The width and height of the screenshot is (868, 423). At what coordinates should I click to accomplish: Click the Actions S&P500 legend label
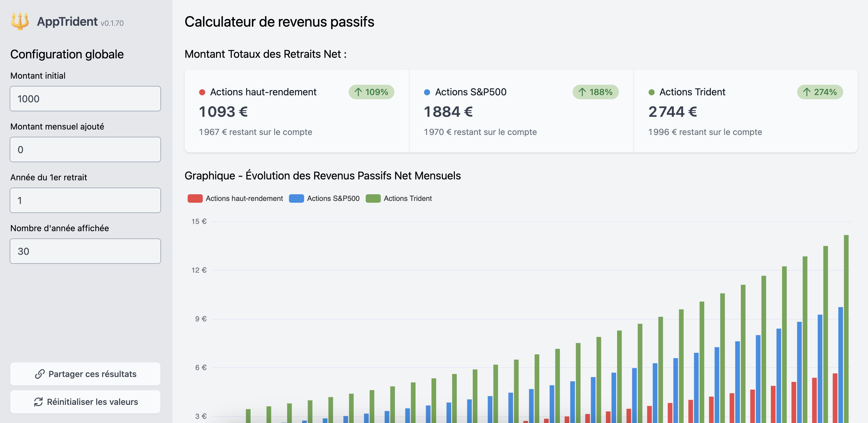click(333, 198)
